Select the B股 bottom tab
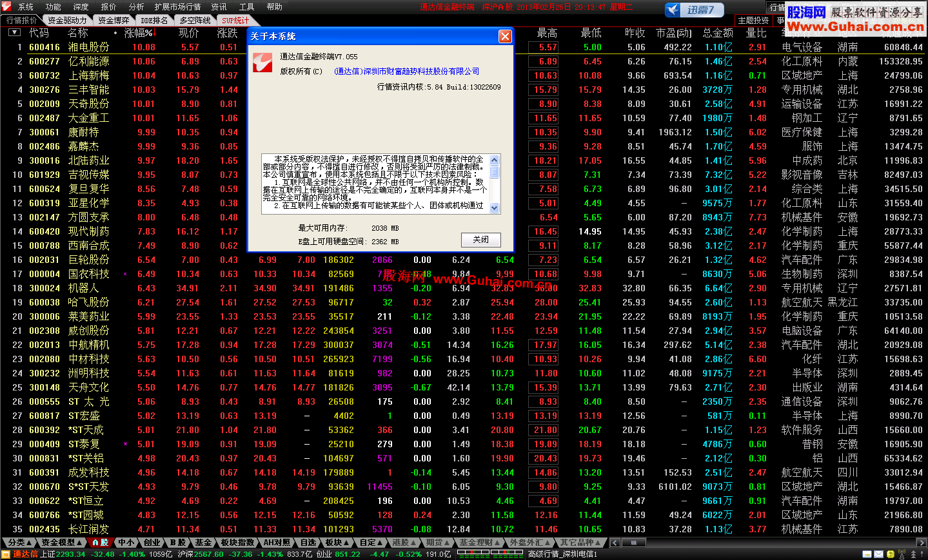 178,543
